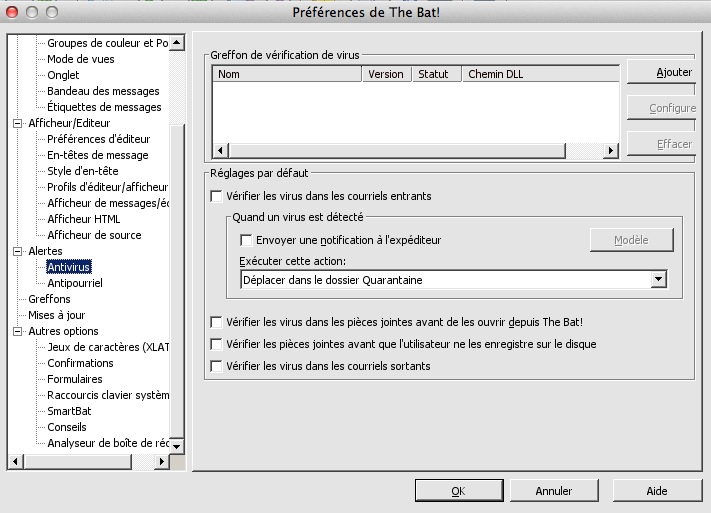The width and height of the screenshot is (711, 513).
Task: Open SmartBat options
Action: pyautogui.click(x=70, y=411)
